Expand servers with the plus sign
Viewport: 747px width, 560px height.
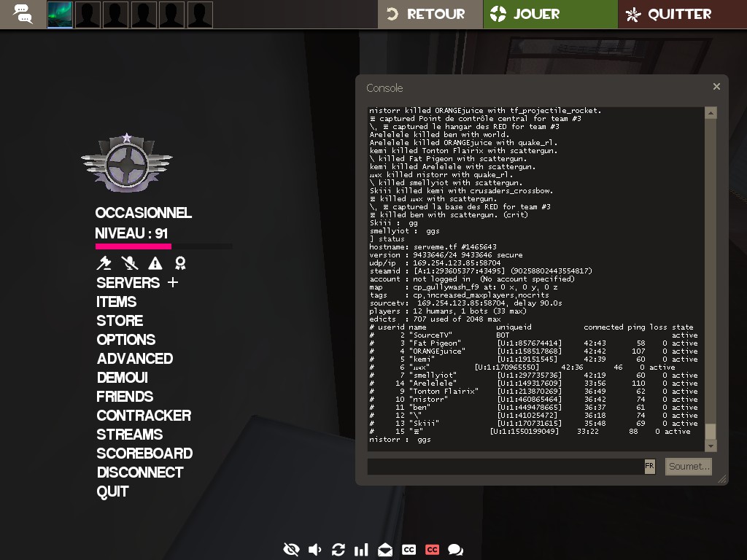(173, 282)
